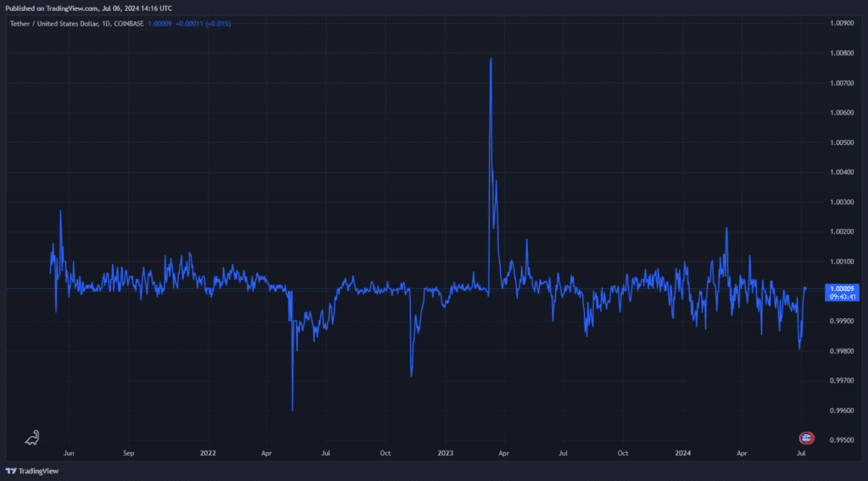This screenshot has width=868, height=481.
Task: Click the lowest dip point near 0.99600
Action: click(x=292, y=410)
